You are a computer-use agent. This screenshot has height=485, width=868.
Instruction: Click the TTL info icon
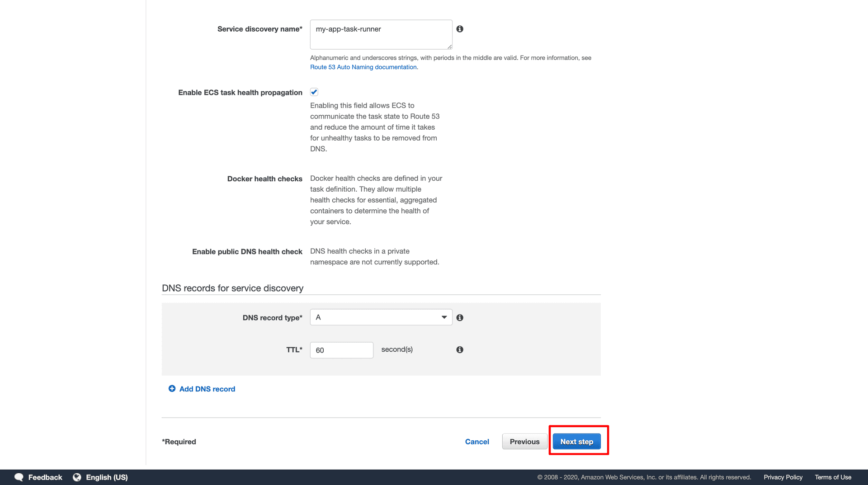pyautogui.click(x=460, y=350)
